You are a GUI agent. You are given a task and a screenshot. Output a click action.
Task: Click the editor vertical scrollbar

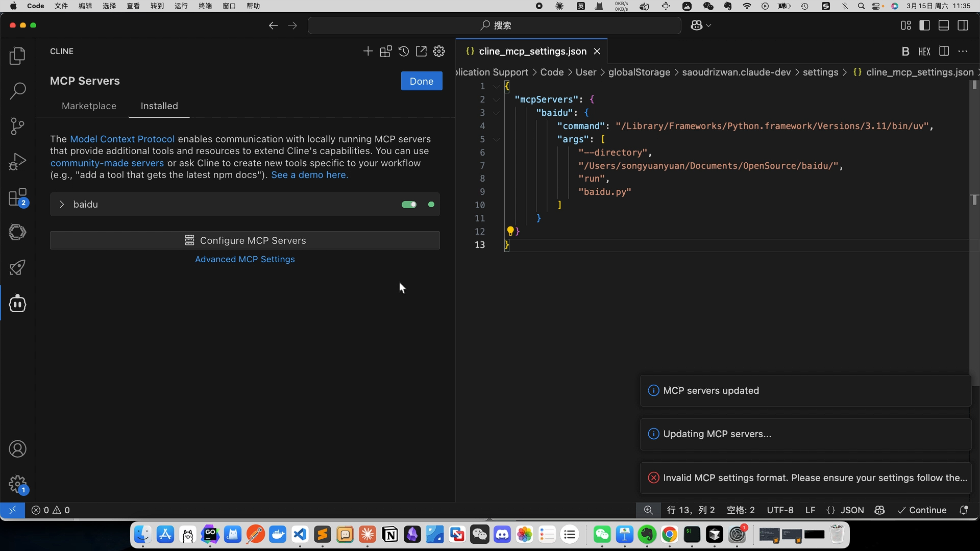click(x=974, y=232)
